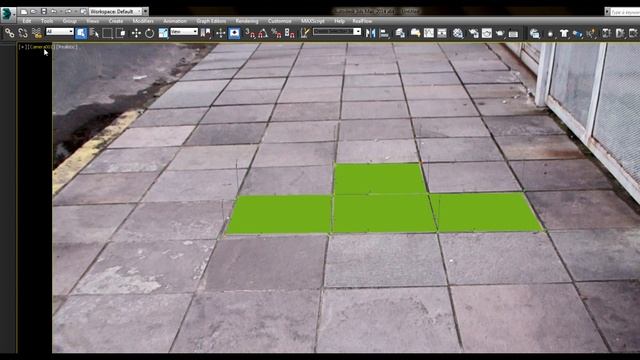Toggle the Spinner Snap button

click(290, 33)
